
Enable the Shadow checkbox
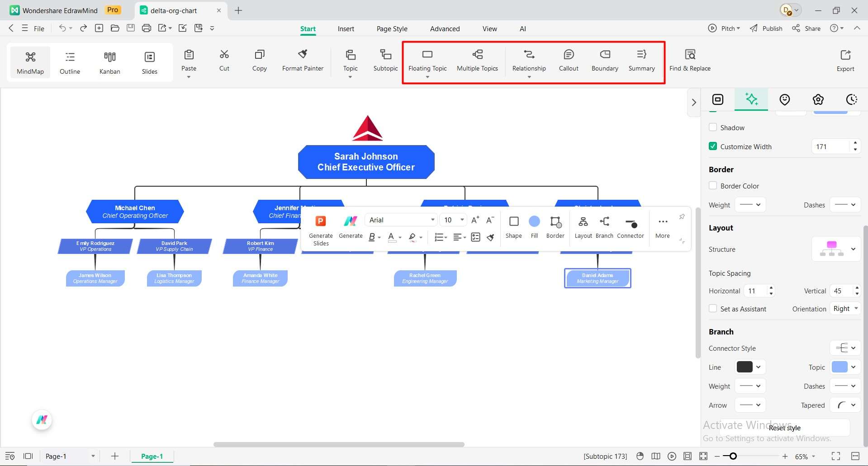[x=712, y=127]
